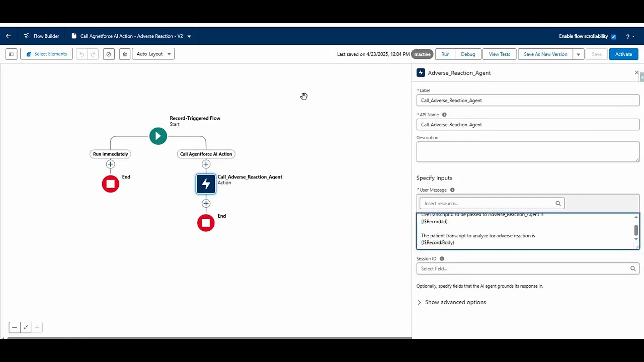Image resolution: width=644 pixels, height=362 pixels.
Task: Show the User Message info icon
Action: 452,190
